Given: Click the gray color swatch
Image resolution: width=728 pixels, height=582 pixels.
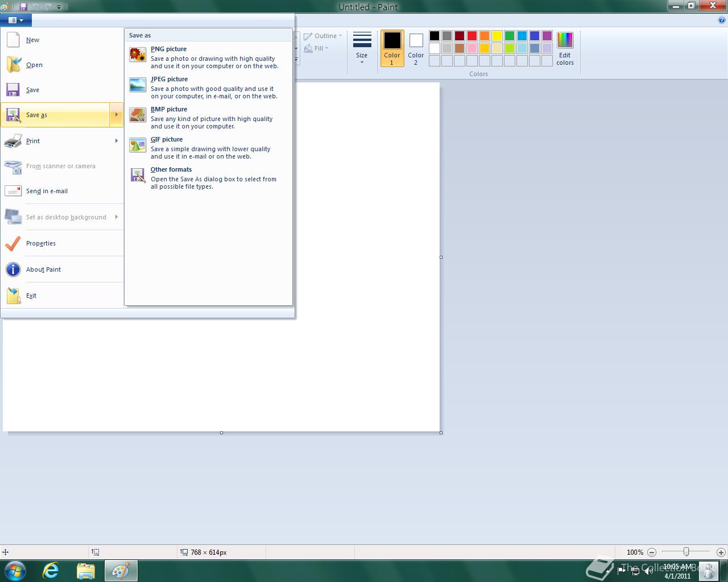Looking at the screenshot, I should coord(447,36).
